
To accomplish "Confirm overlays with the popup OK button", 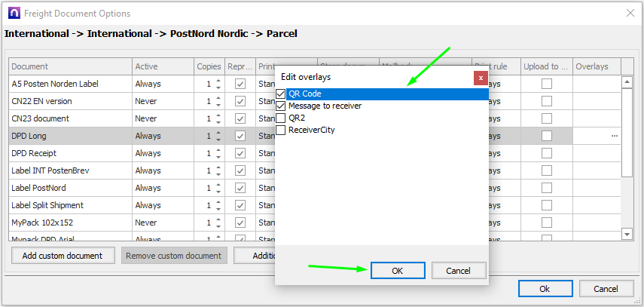I will tap(398, 271).
